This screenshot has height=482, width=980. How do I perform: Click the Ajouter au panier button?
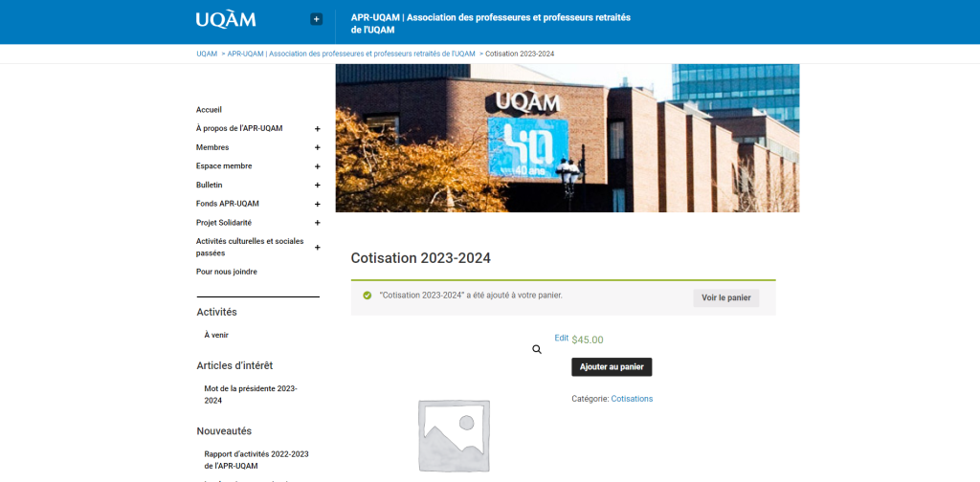point(612,367)
